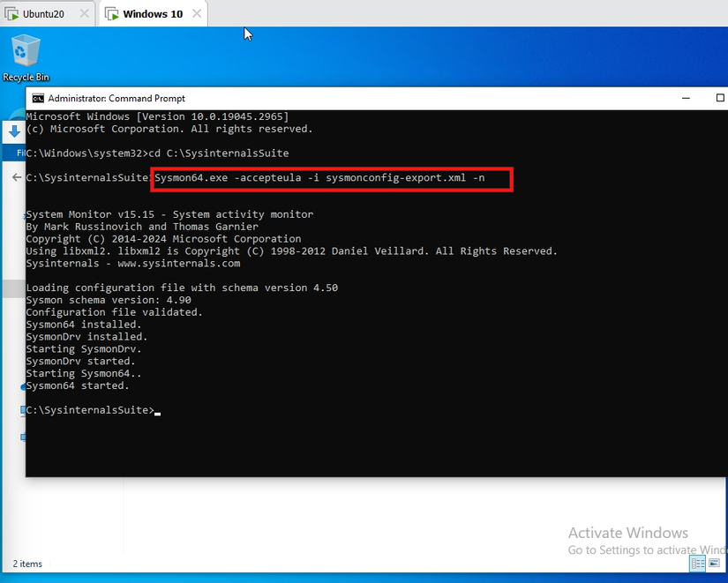Image resolution: width=728 pixels, height=583 pixels.
Task: Maximize the Command Prompt window
Action: pos(720,98)
